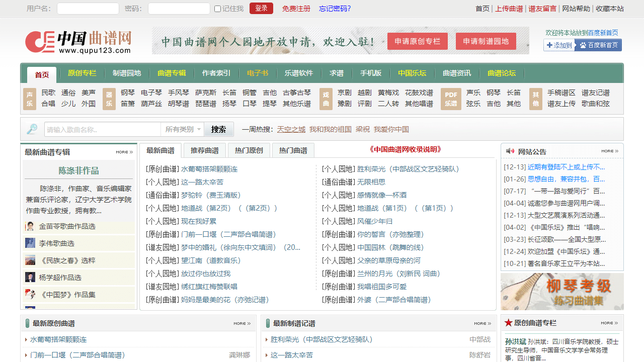Click the 忘记密码? link

point(335,9)
